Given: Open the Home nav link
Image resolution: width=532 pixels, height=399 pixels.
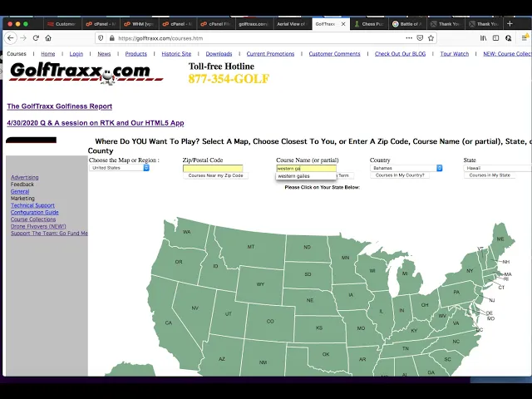Looking at the screenshot, I should pyautogui.click(x=48, y=54).
